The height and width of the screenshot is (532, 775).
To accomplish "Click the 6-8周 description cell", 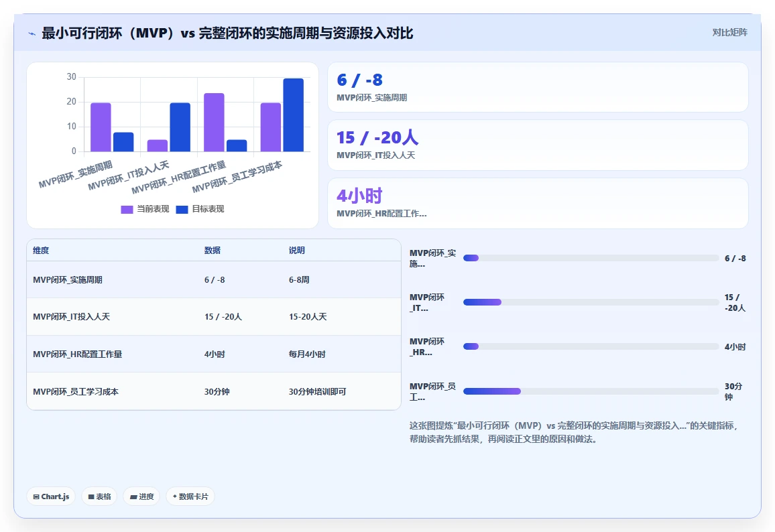I will click(299, 279).
